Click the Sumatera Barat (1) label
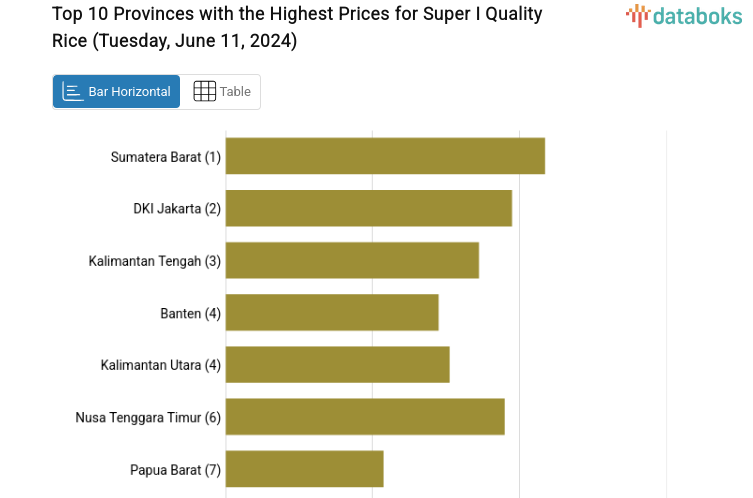This screenshot has width=753, height=498. tap(165, 157)
